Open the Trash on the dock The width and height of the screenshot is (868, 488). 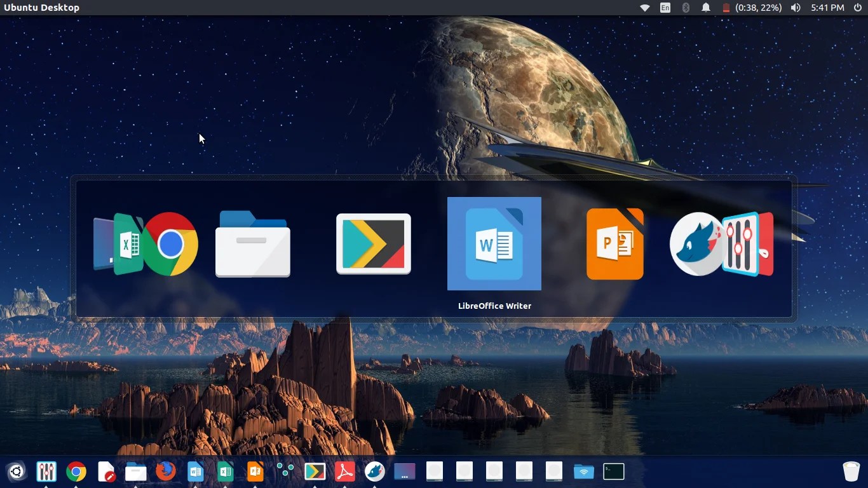pyautogui.click(x=851, y=471)
